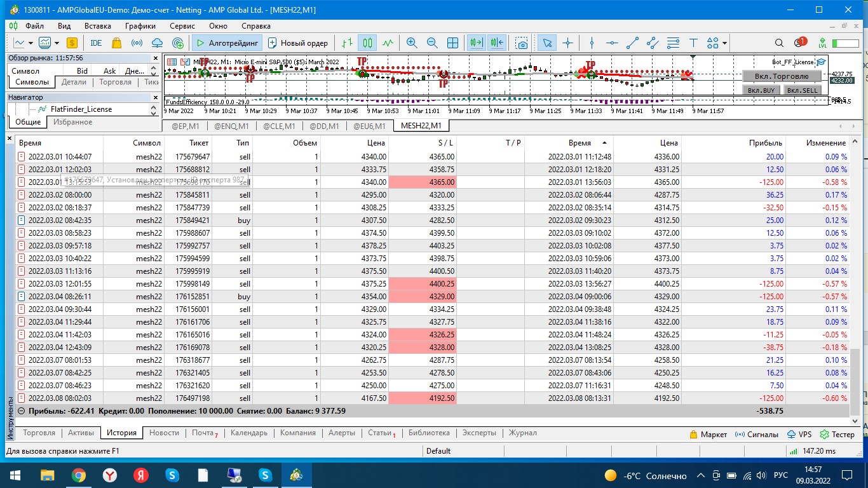Screen dimensions: 868x488
Task: Take a chart screenshot with camera icon
Action: [x=522, y=43]
